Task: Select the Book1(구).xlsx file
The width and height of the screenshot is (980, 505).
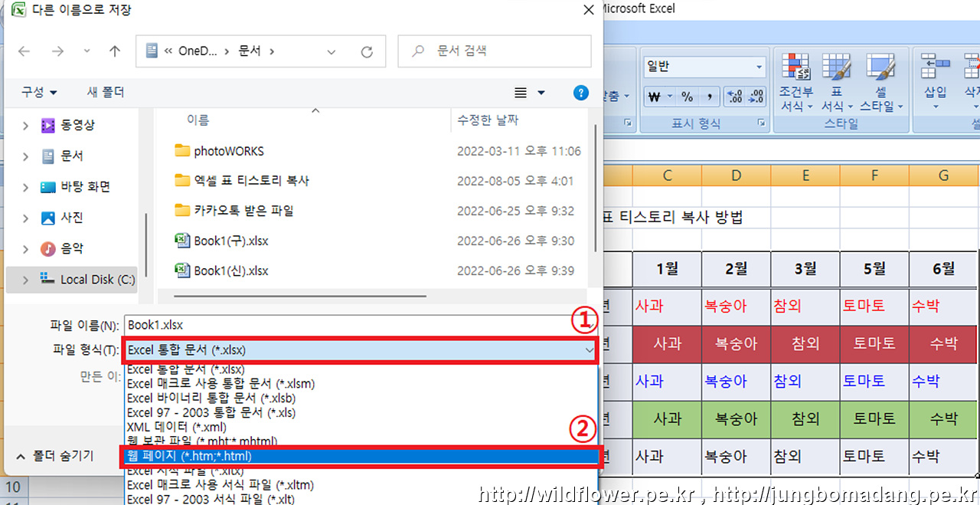Action: pos(230,241)
